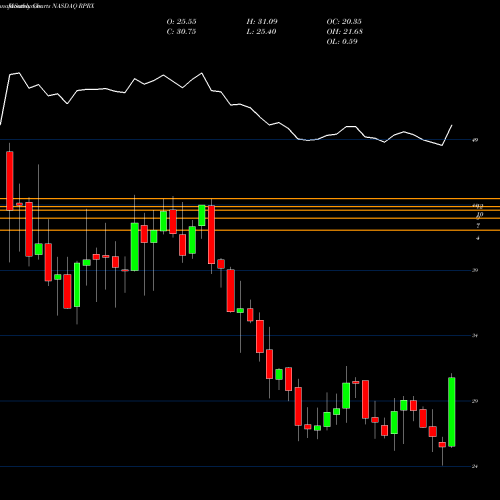500x500 pixels.
Task: Click the OC: 20.35 value
Action: (344, 22)
